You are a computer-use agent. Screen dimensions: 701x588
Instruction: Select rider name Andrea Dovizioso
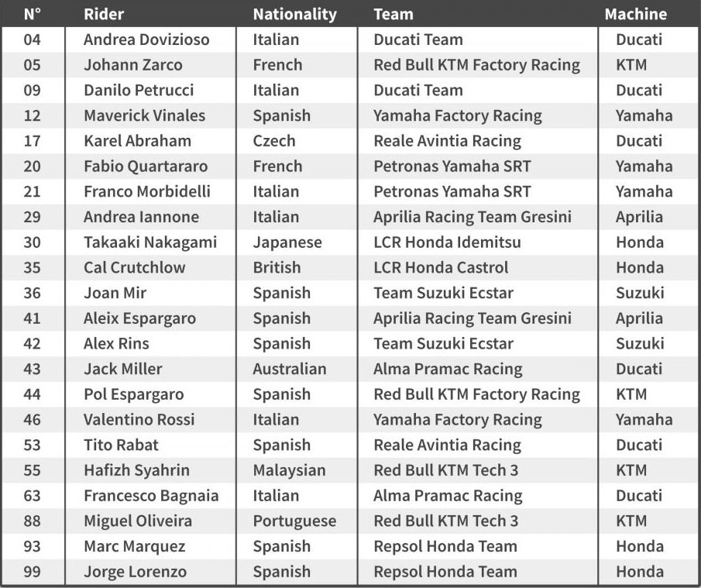tap(146, 40)
